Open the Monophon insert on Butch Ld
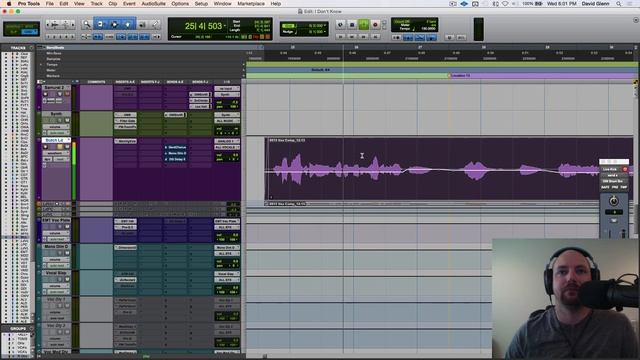Image resolution: width=640 pixels, height=360 pixels. click(125, 141)
